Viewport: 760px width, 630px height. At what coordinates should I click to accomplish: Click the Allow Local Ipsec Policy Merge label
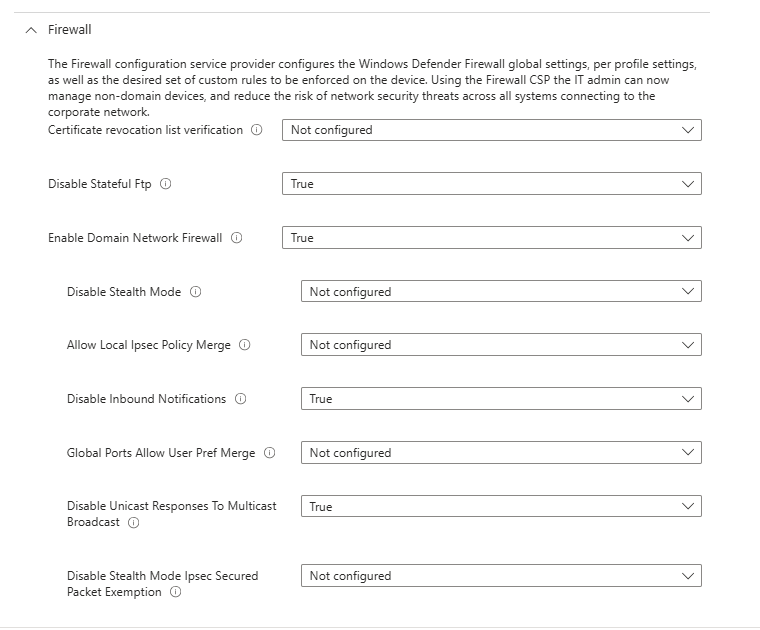(x=148, y=345)
